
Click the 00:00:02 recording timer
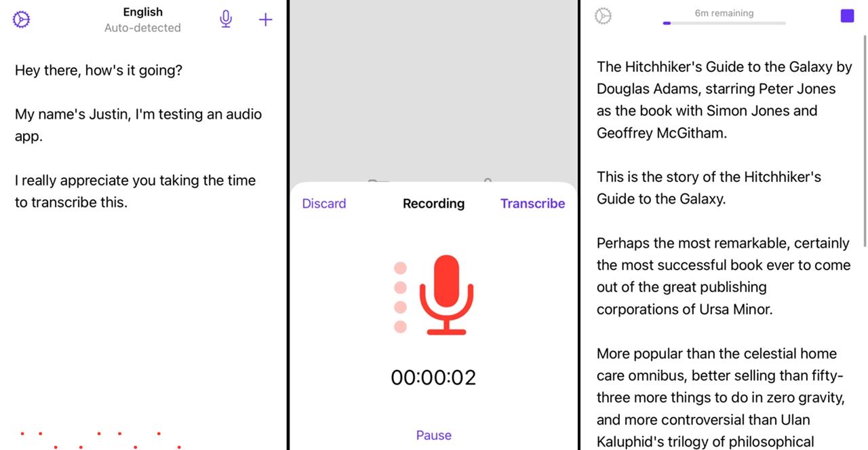433,377
